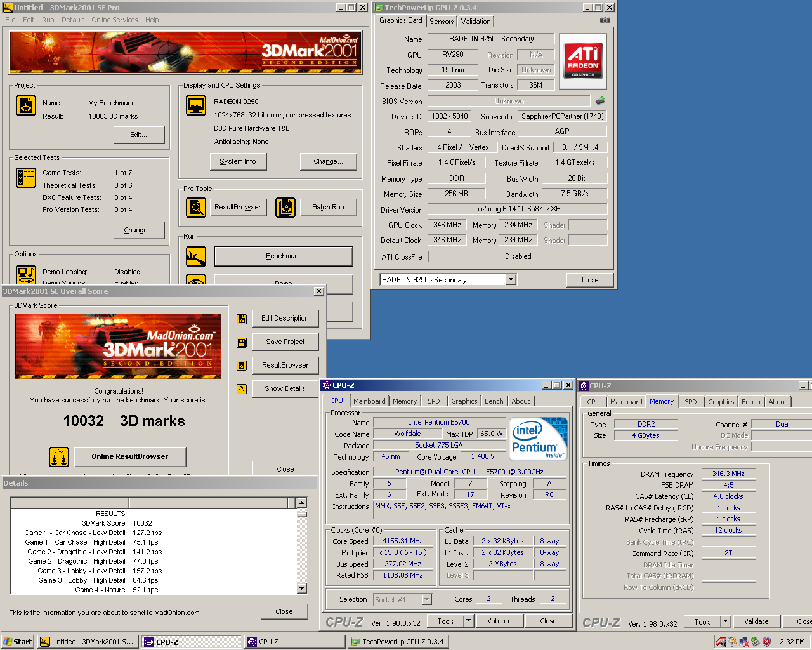Switch to the TechPowerUp GPU-Z taskbar item

coord(398,642)
